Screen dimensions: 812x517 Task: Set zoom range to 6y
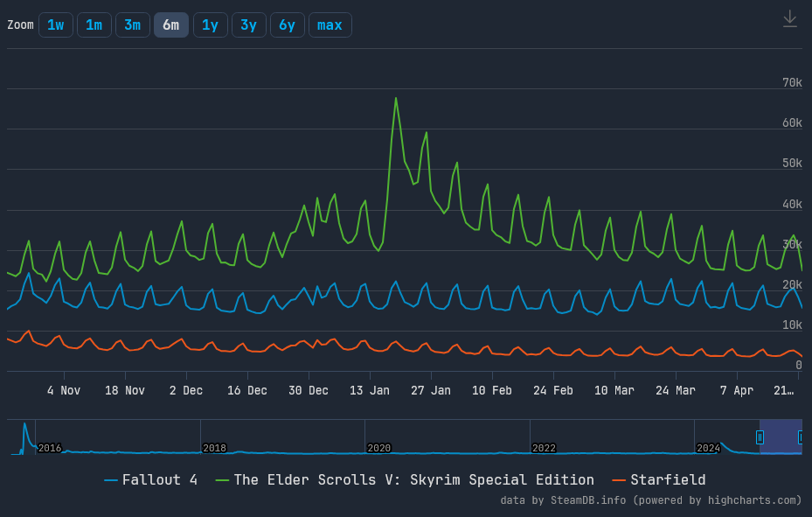coord(288,24)
